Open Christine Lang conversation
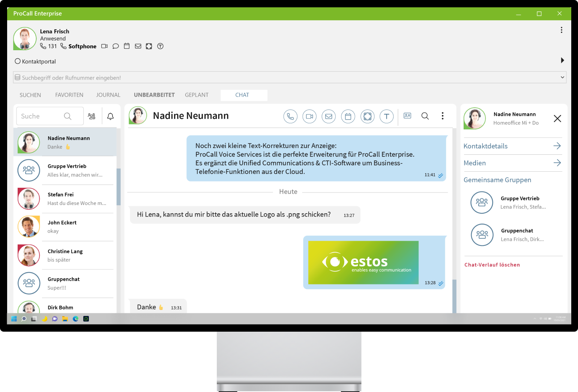 point(65,255)
